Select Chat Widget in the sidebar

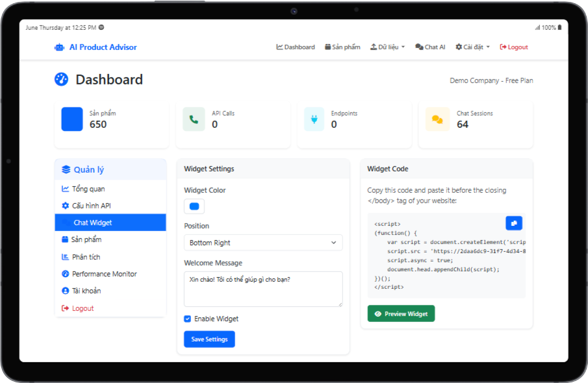(x=110, y=223)
